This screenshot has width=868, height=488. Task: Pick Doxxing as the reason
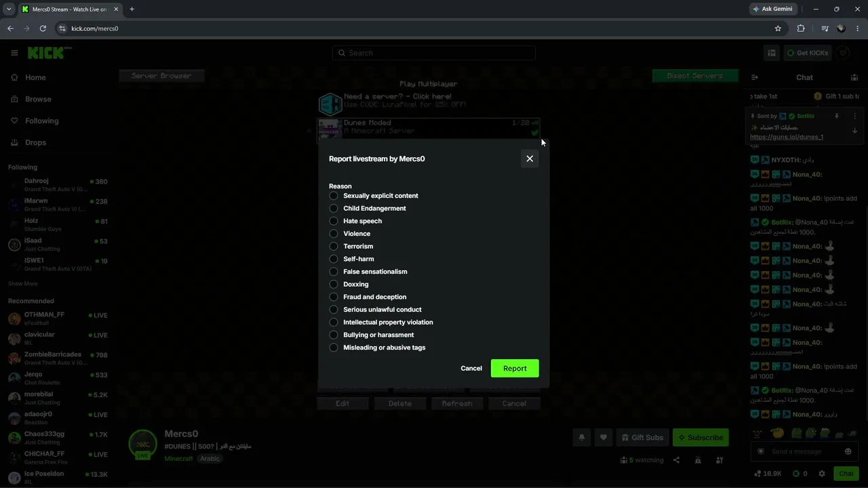click(x=334, y=285)
